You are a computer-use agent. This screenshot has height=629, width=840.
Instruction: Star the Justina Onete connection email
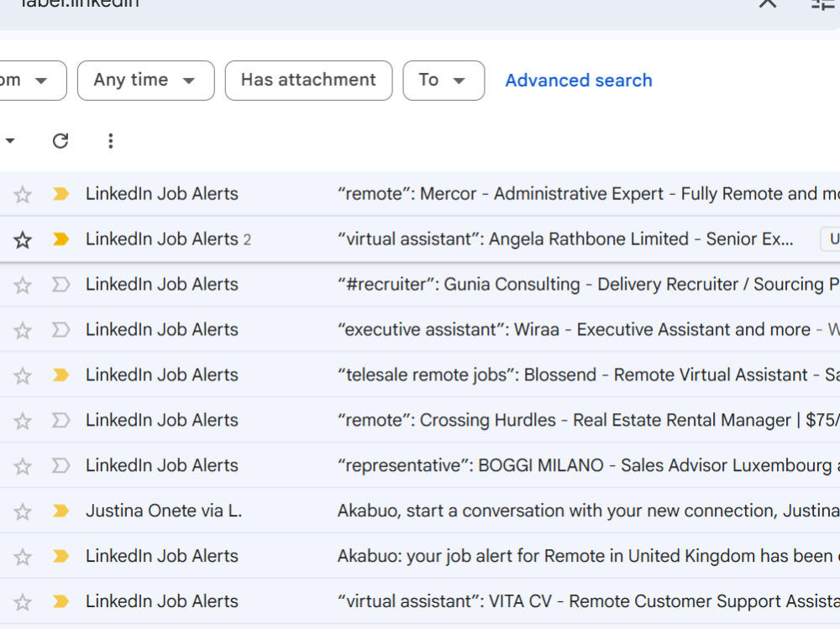point(23,511)
